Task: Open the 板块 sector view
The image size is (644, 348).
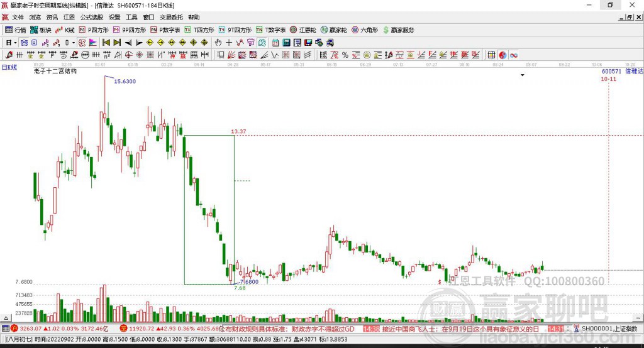Action: tap(41, 30)
